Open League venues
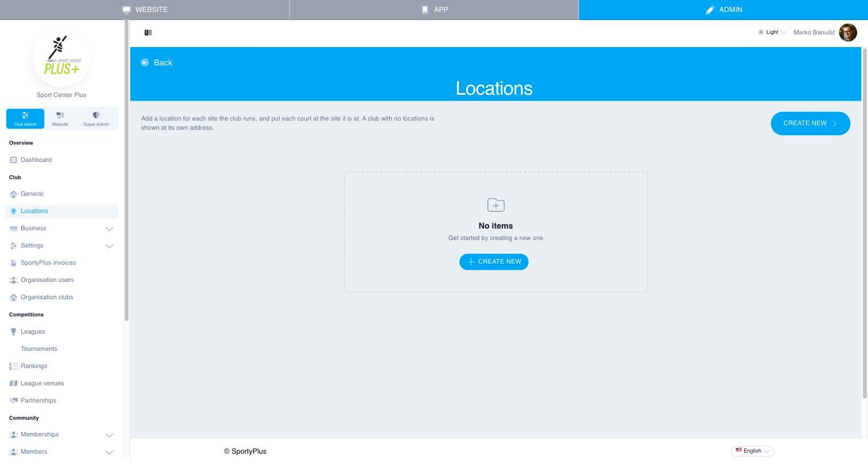Image resolution: width=868 pixels, height=464 pixels. [x=61, y=384]
